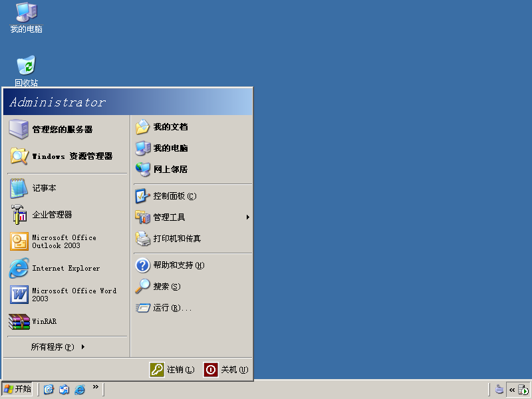Open 我的文档 folder icon

click(x=142, y=127)
